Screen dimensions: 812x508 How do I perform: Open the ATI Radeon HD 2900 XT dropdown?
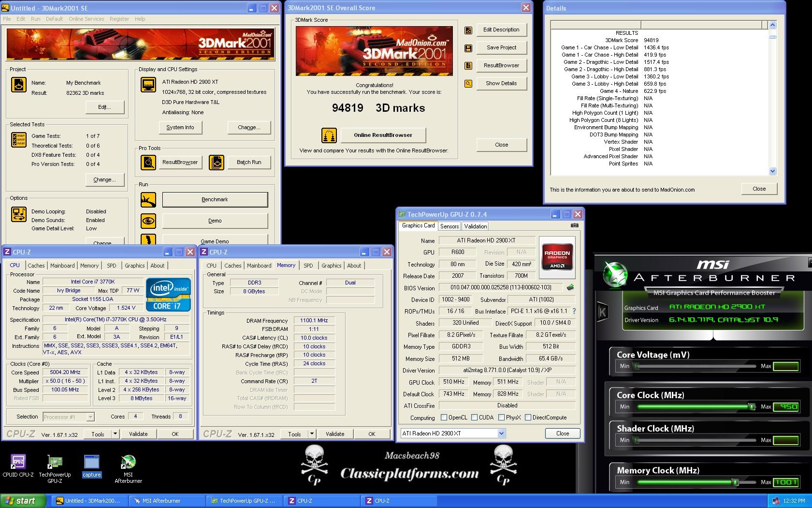point(501,433)
